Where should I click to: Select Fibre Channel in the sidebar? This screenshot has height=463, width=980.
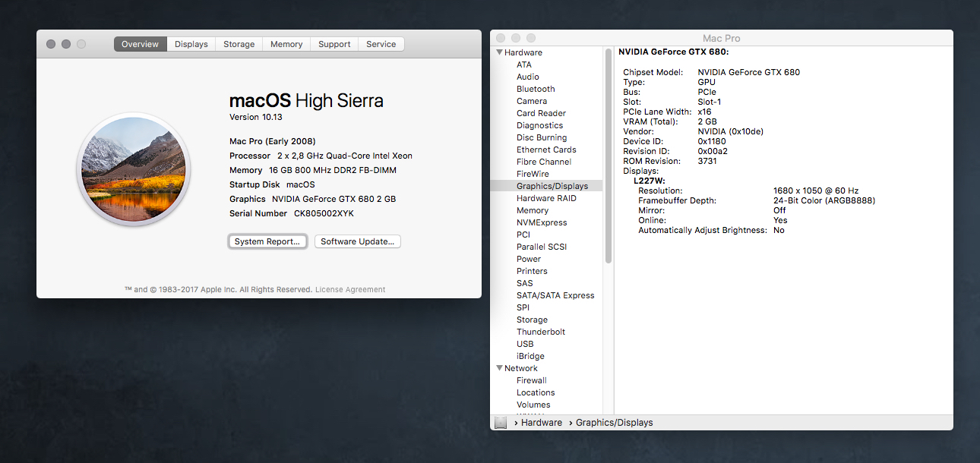click(544, 162)
